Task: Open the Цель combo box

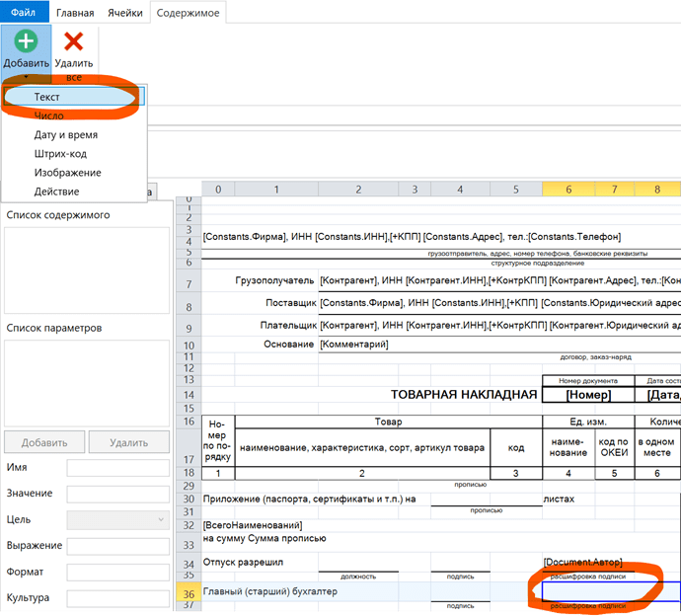Action: coord(117,519)
